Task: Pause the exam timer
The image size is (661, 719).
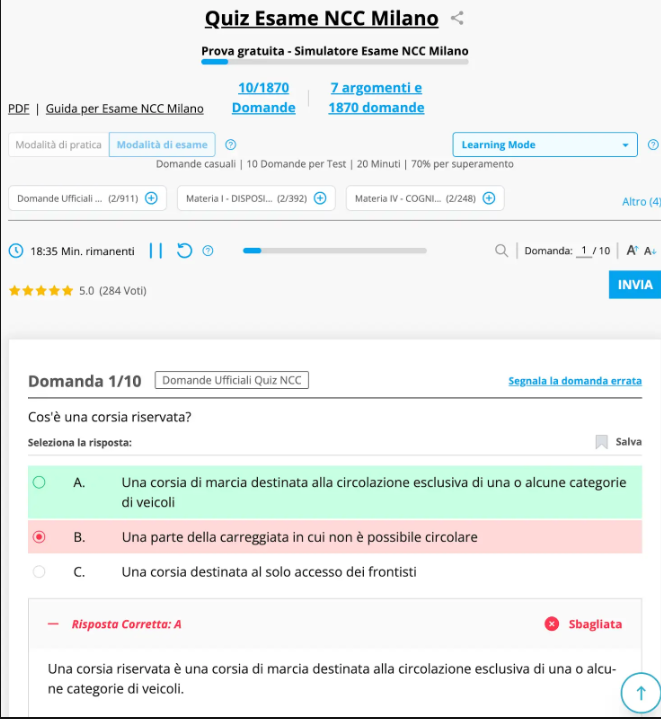Action: (x=155, y=250)
